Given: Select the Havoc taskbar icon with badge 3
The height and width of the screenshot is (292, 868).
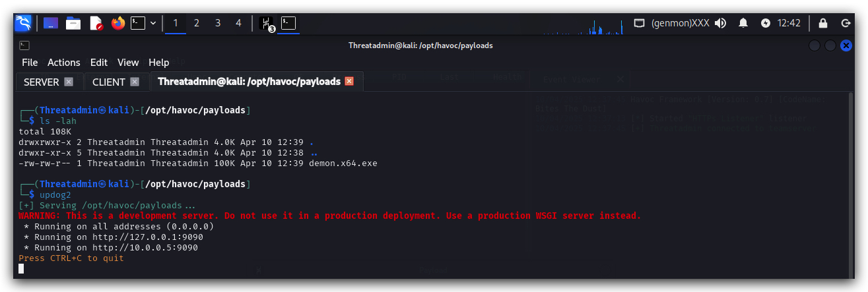Looking at the screenshot, I should coord(267,24).
